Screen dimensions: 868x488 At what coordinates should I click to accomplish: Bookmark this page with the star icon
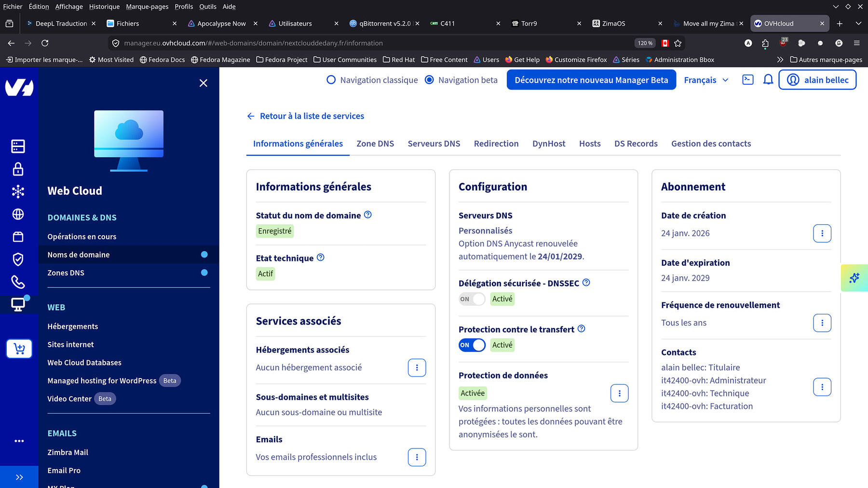(x=678, y=43)
